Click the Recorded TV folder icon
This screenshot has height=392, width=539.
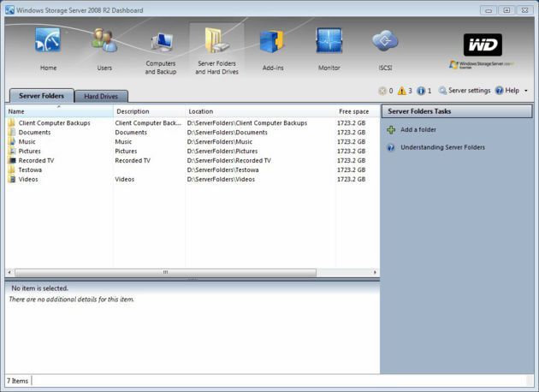click(12, 160)
